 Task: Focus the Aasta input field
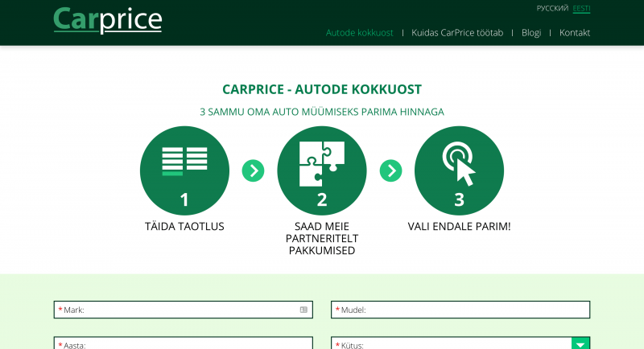click(x=184, y=343)
